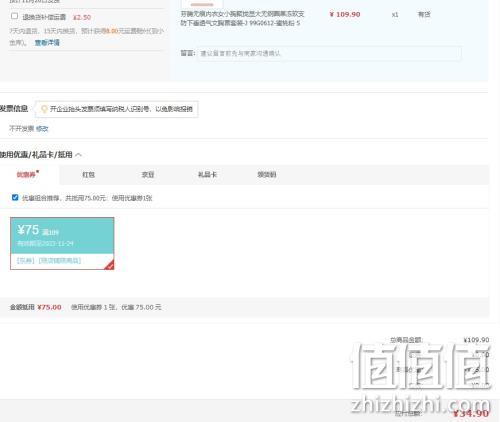Collapse the 使用优惠/礼品卡/抵用 section chevron
This screenshot has width=500, height=422.
(x=79, y=155)
